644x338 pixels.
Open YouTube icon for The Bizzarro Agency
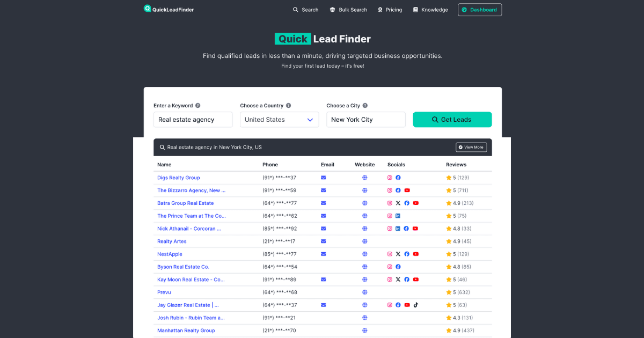[407, 190]
